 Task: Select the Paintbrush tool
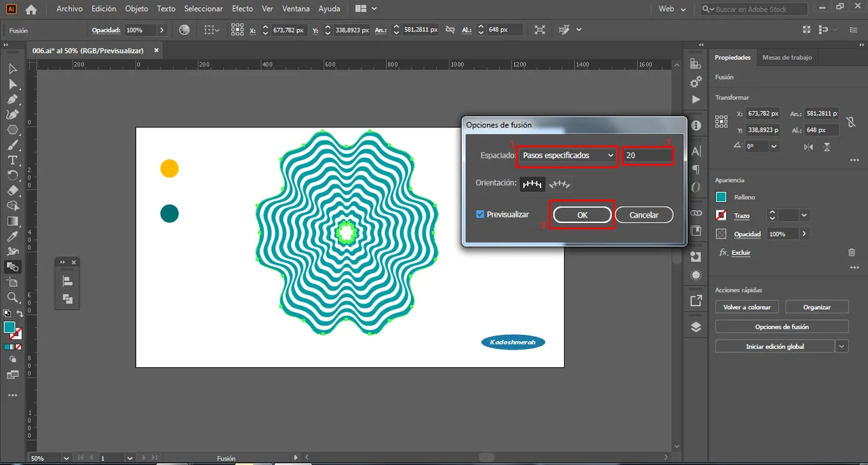pos(12,145)
